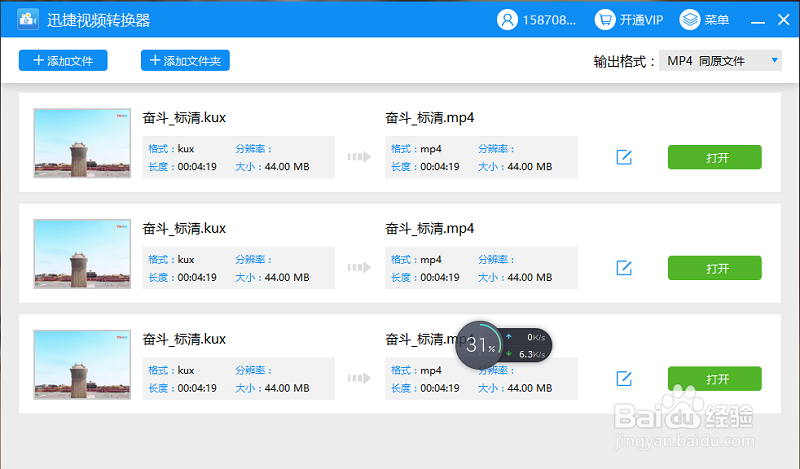Click the first row video thumbnail
This screenshot has height=469, width=800.
click(x=82, y=143)
